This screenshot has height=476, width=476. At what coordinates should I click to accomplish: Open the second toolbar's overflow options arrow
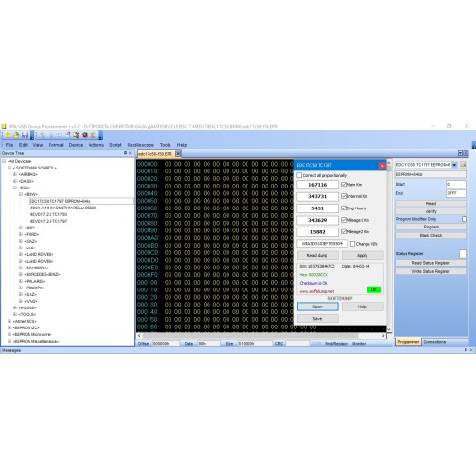(x=101, y=135)
